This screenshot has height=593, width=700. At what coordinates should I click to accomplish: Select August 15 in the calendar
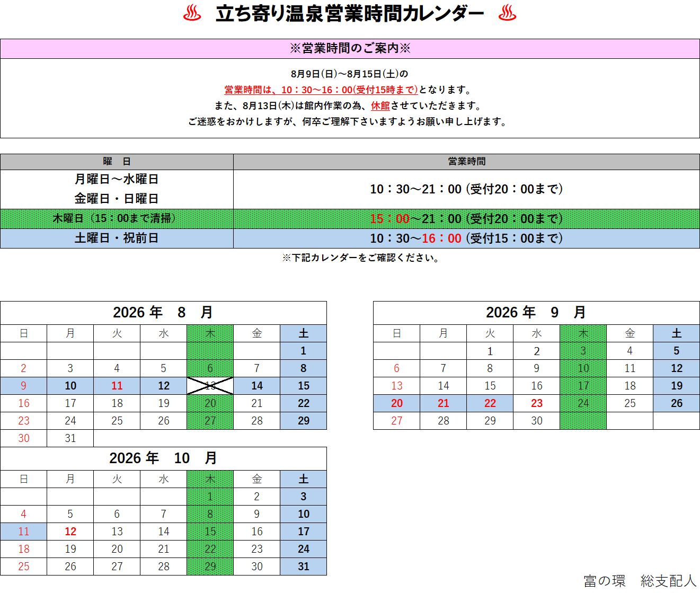pos(303,386)
